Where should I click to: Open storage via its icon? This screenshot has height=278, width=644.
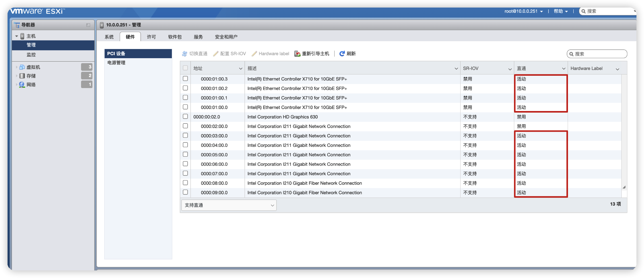[x=22, y=76]
